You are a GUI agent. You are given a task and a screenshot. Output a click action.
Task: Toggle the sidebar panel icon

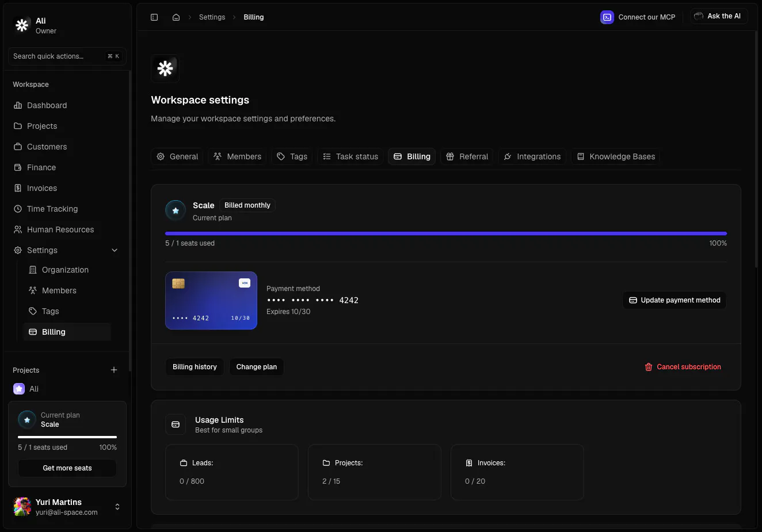(x=154, y=17)
